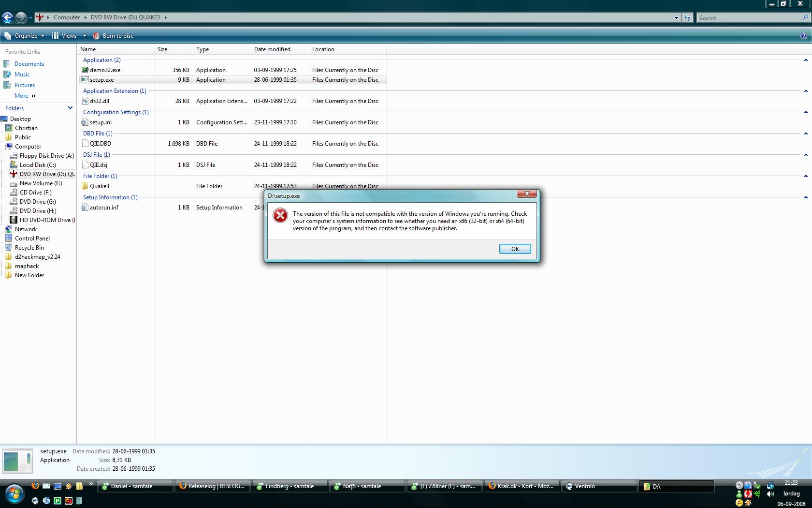Select the demo32.exe file icon

click(x=85, y=70)
